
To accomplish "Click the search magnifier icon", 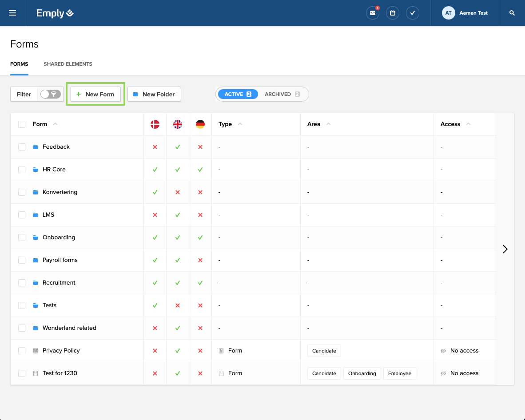I will pos(512,13).
